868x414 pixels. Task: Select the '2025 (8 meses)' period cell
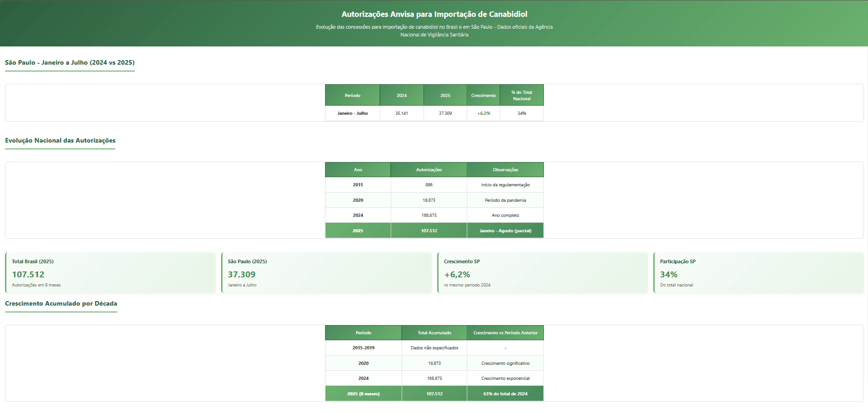click(x=363, y=394)
